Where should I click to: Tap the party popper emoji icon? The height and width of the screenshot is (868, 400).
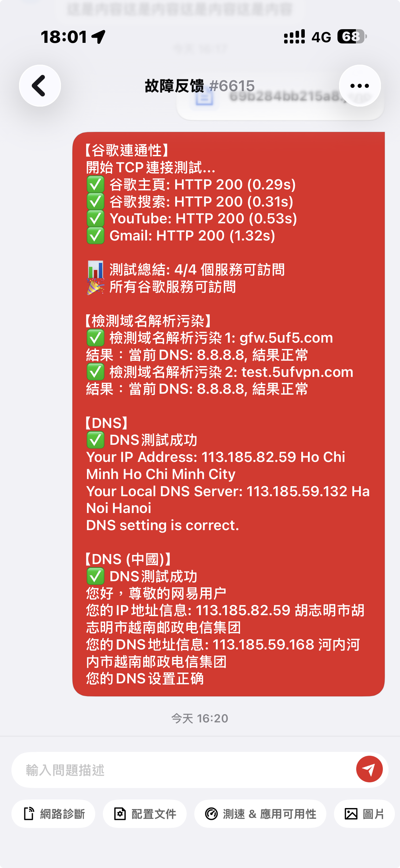pyautogui.click(x=96, y=287)
